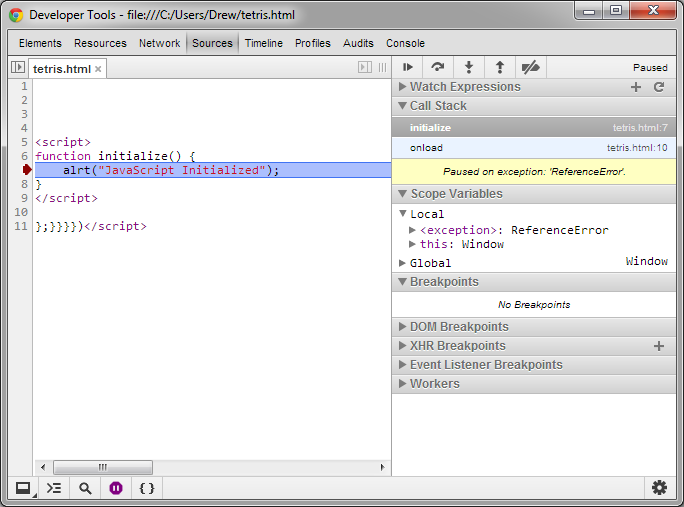Click tetris.html:7 location link
Viewport: 684px width, 507px height.
point(640,128)
